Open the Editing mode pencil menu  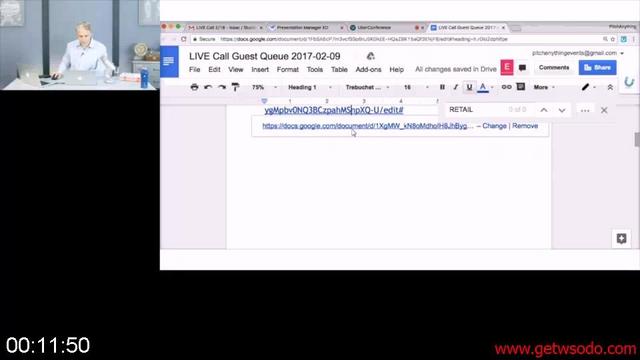point(588,87)
